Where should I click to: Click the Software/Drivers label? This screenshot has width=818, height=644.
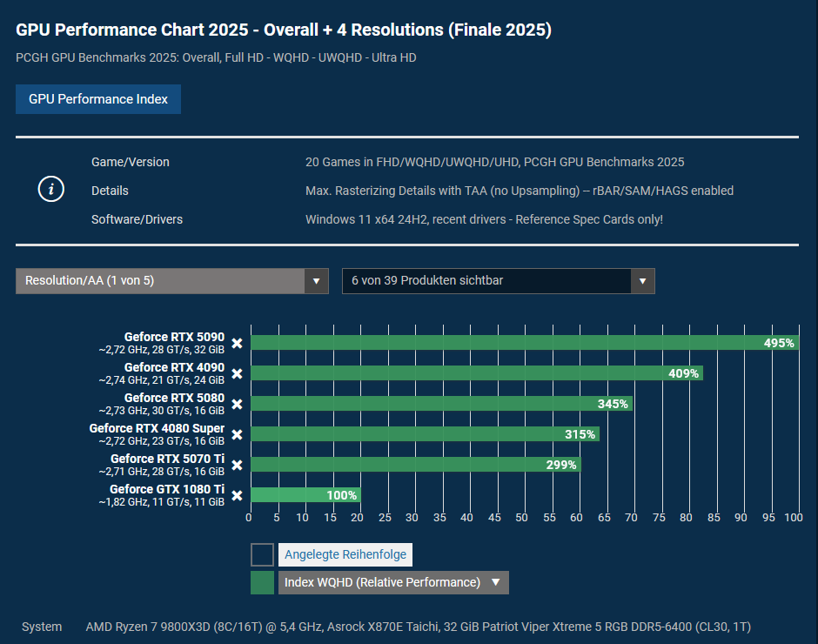coord(137,219)
